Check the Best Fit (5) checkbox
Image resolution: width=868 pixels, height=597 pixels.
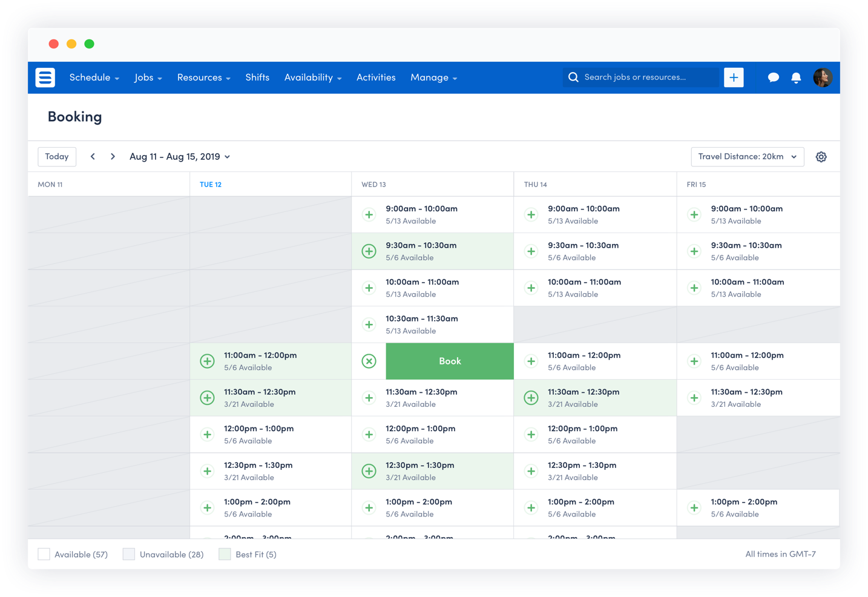[225, 554]
